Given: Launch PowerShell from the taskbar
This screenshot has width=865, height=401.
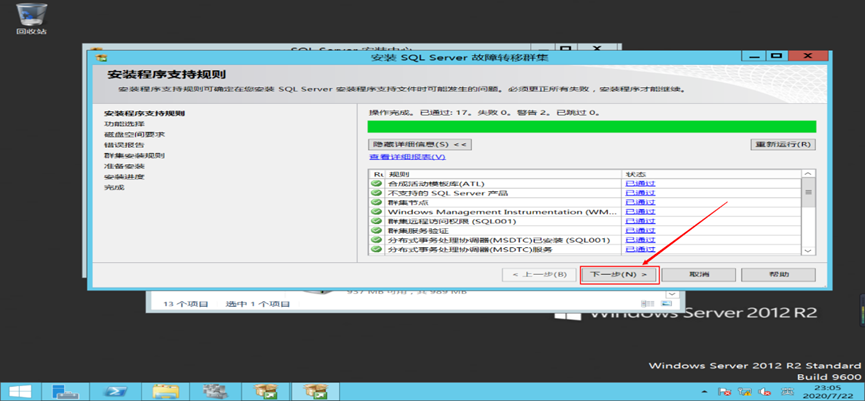Looking at the screenshot, I should [115, 392].
